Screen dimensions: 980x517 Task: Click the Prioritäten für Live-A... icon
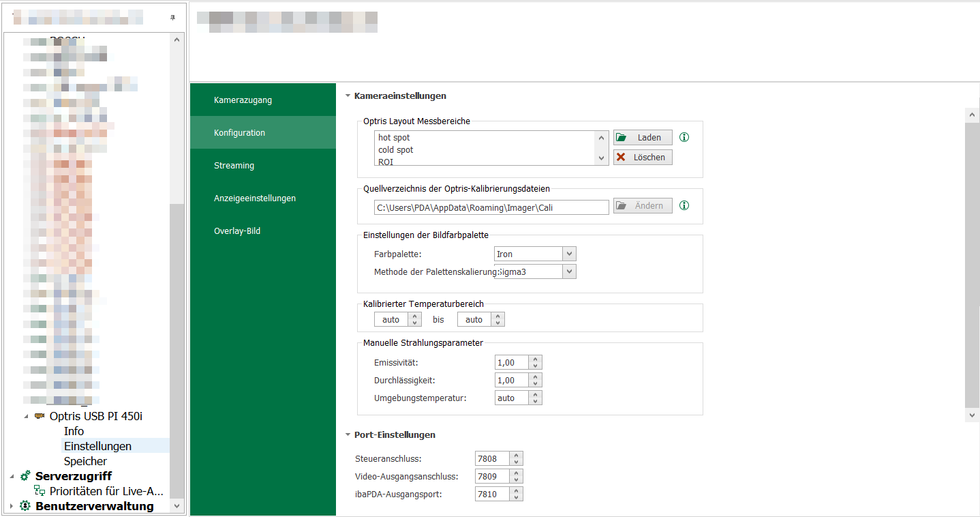pos(40,491)
